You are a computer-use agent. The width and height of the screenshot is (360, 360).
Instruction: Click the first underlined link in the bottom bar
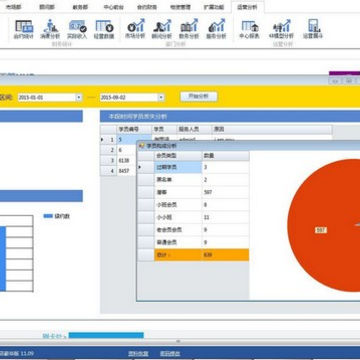(138, 354)
